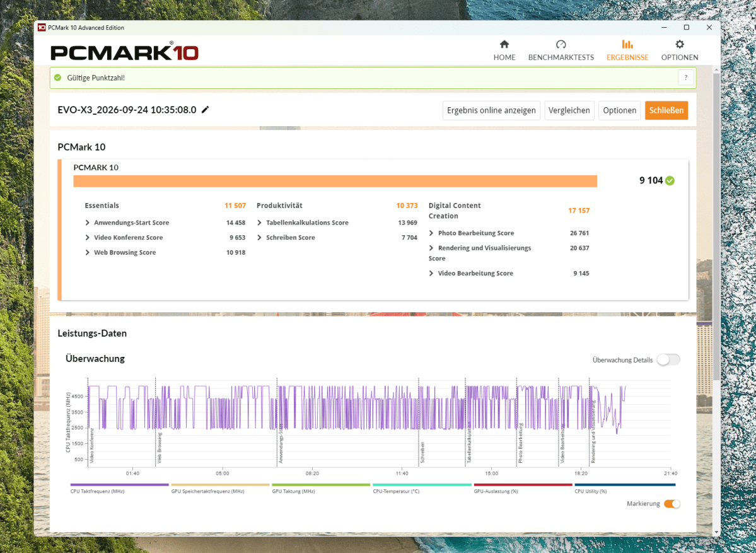Click the orange PCMark 10 score bar

coord(335,181)
